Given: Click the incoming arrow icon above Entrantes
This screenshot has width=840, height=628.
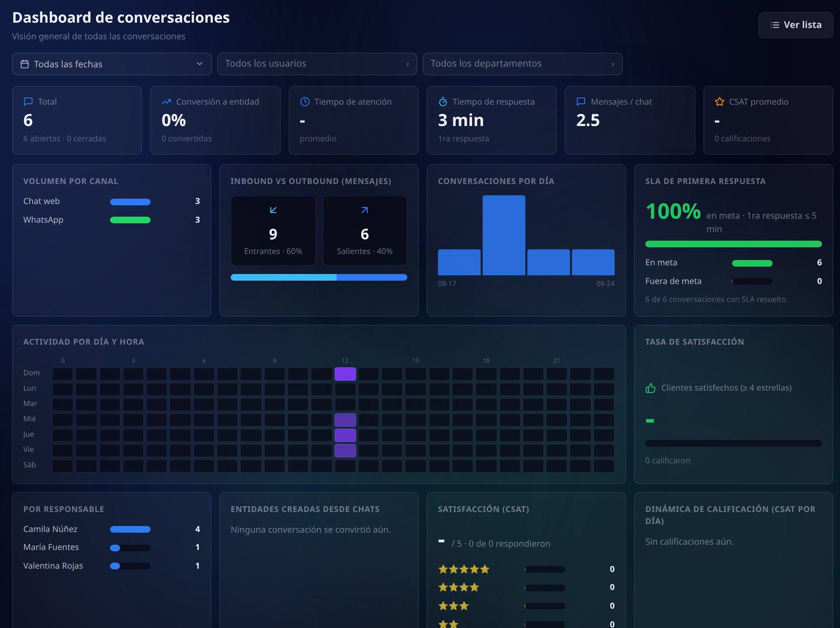Looking at the screenshot, I should [x=273, y=210].
